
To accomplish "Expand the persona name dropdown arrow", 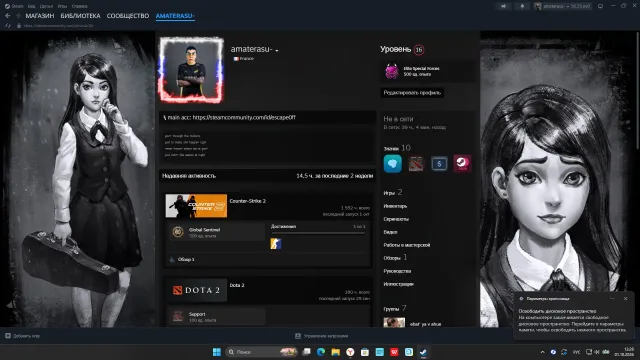I will tap(277, 50).
